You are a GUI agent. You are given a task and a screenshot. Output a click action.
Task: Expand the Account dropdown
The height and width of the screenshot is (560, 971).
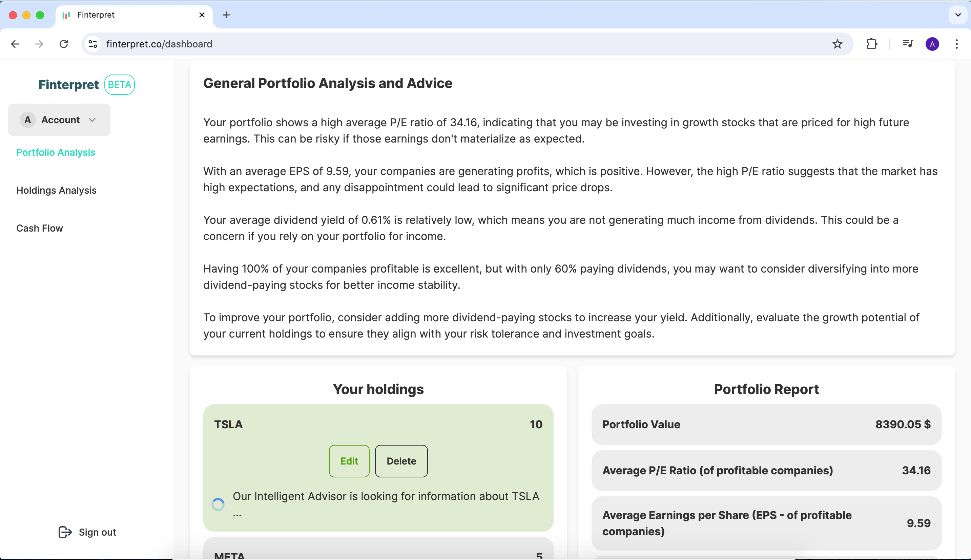59,120
